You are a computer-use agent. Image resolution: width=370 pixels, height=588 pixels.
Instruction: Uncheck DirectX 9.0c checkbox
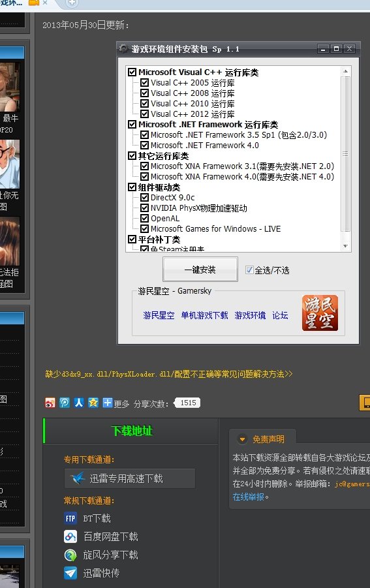click(144, 197)
